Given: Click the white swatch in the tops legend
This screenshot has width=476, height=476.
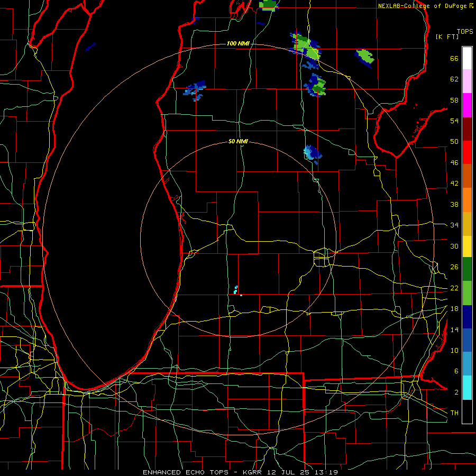Looking at the screenshot, I should click(x=467, y=58).
